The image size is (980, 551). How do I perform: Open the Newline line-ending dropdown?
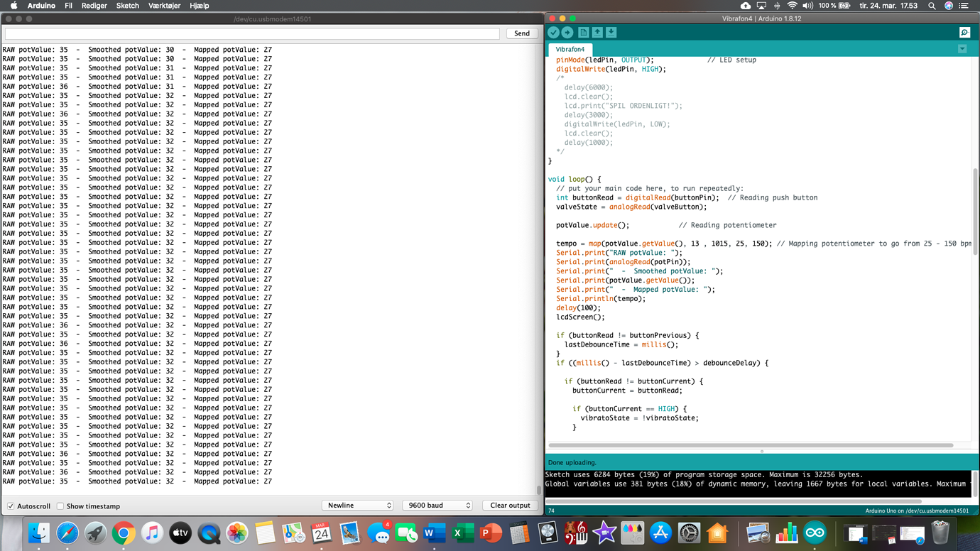(359, 506)
